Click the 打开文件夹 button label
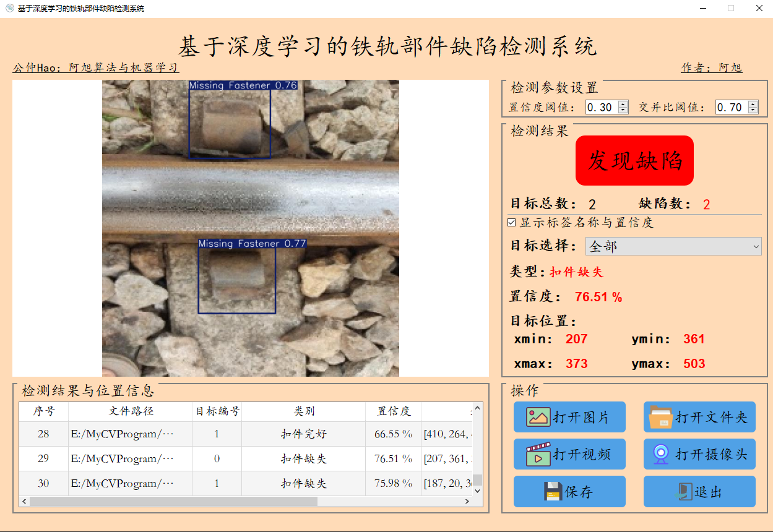 pyautogui.click(x=711, y=418)
